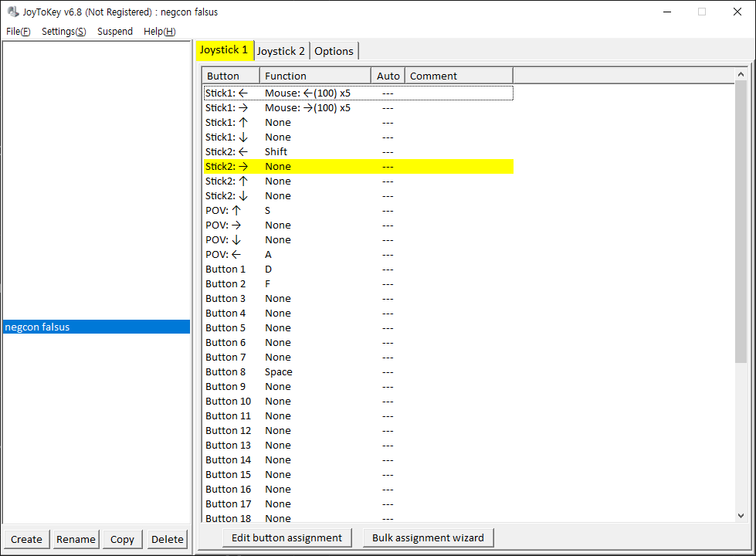Select the Button 9 row
This screenshot has height=556, width=756.
tap(358, 387)
